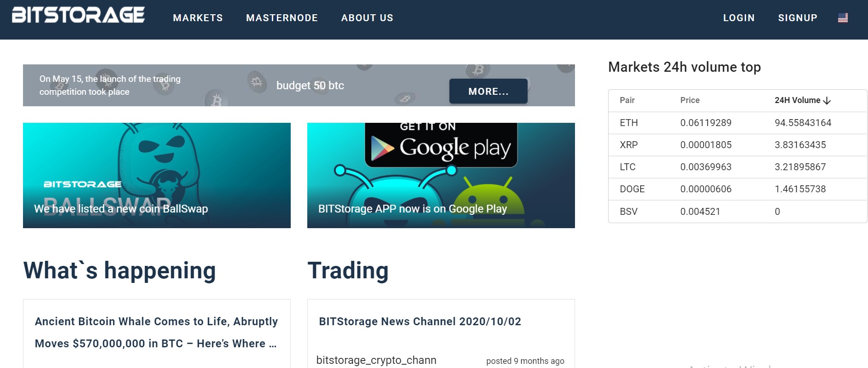Click the trading competition banner text
The height and width of the screenshot is (368, 868).
pyautogui.click(x=110, y=86)
